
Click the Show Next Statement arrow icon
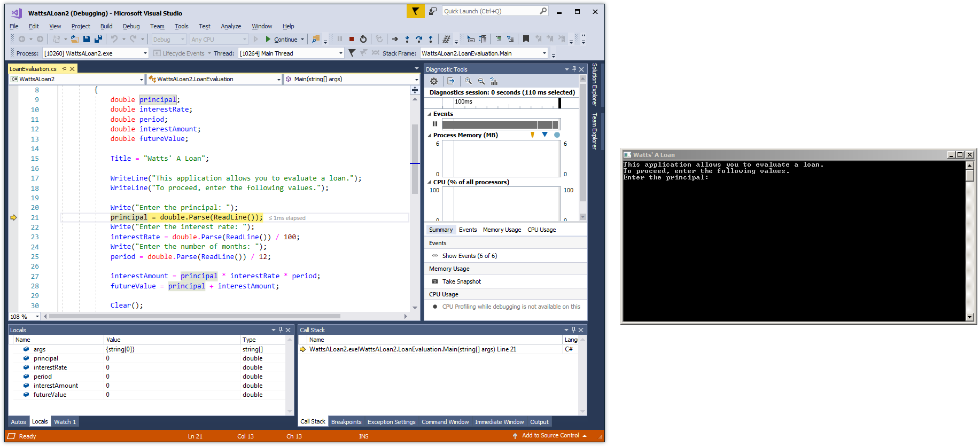395,39
